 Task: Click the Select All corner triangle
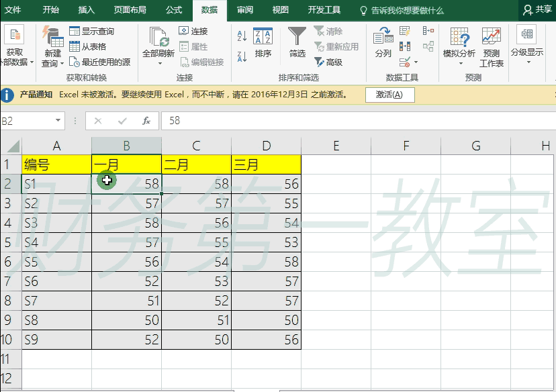13,146
